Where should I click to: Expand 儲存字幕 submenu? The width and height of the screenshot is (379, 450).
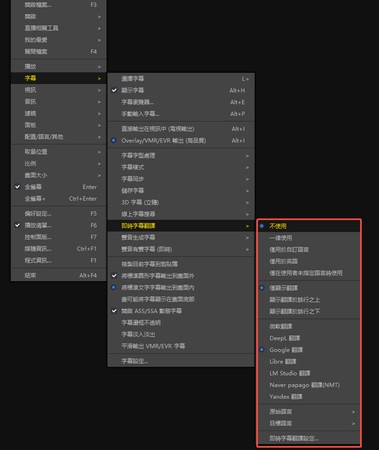click(181, 191)
